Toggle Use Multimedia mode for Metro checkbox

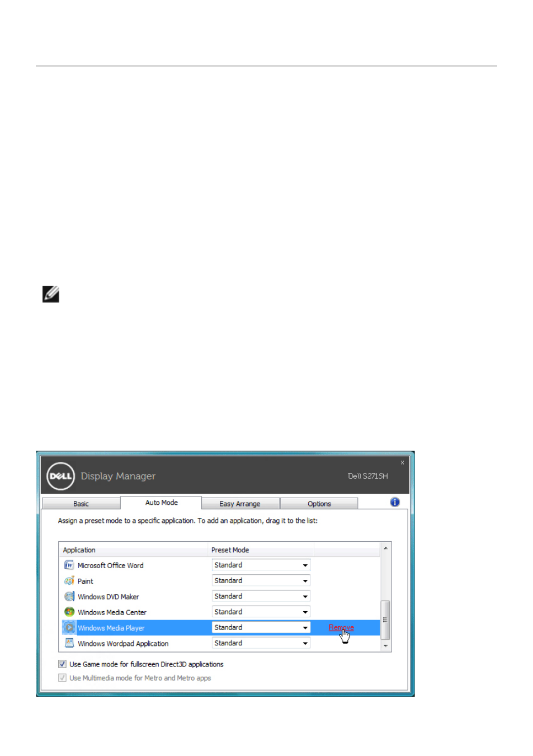coord(62,678)
